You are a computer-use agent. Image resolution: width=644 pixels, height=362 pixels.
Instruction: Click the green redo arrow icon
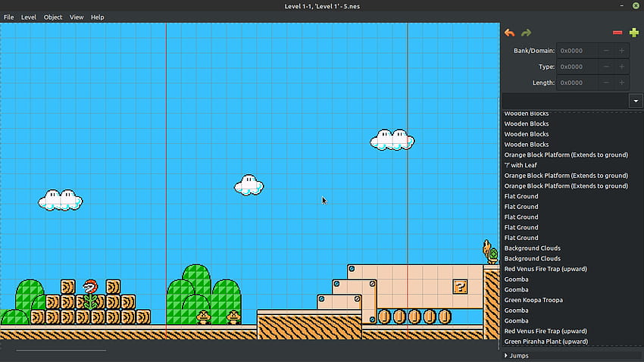pyautogui.click(x=526, y=33)
